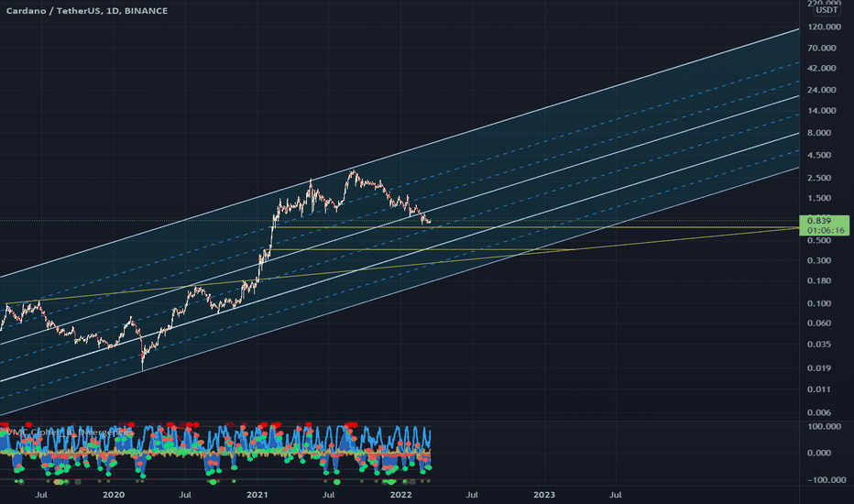Click the 8.000 price axis label

coord(820,133)
